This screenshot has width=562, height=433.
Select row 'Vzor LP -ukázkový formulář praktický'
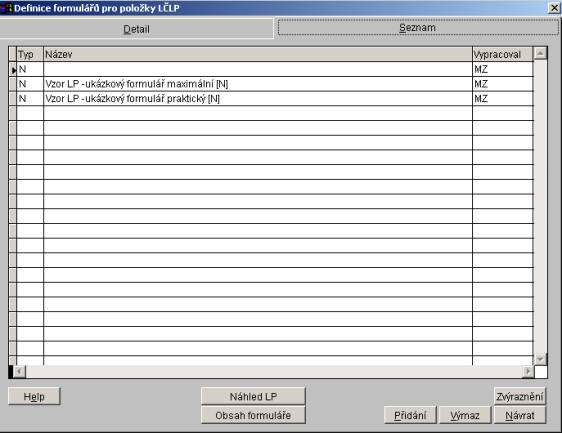(x=271, y=99)
